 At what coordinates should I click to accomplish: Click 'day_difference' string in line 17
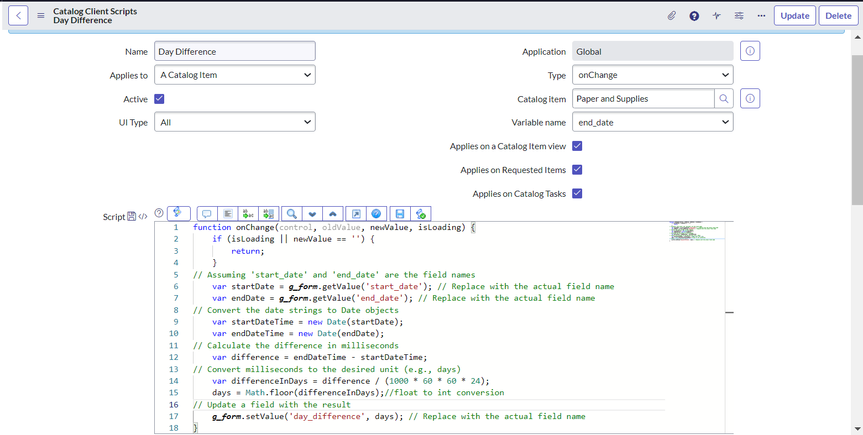click(x=326, y=416)
